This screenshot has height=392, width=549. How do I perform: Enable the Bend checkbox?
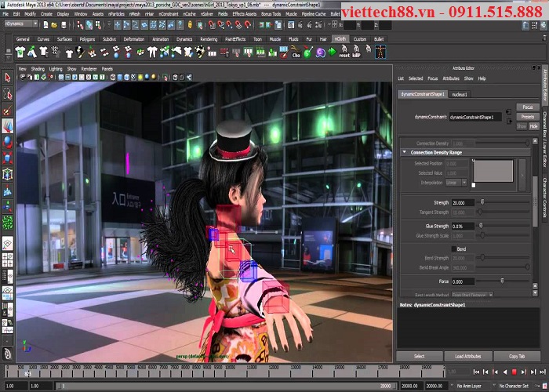coord(452,248)
